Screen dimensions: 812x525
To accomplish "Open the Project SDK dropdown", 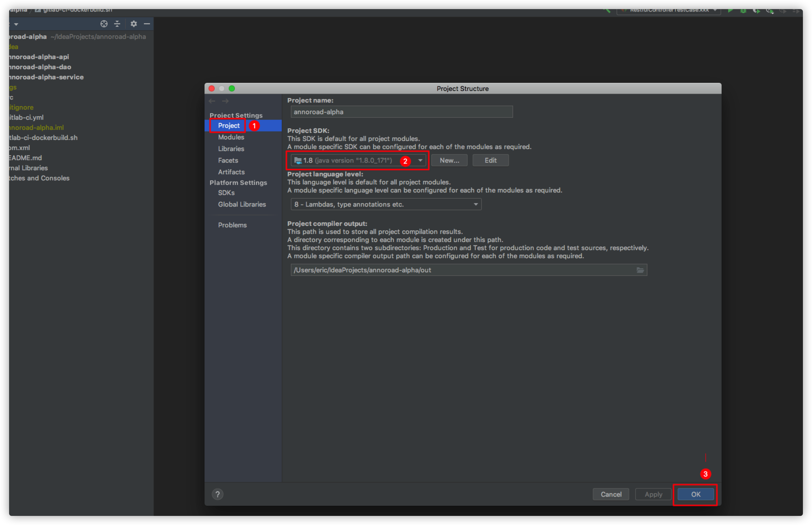I will [420, 160].
